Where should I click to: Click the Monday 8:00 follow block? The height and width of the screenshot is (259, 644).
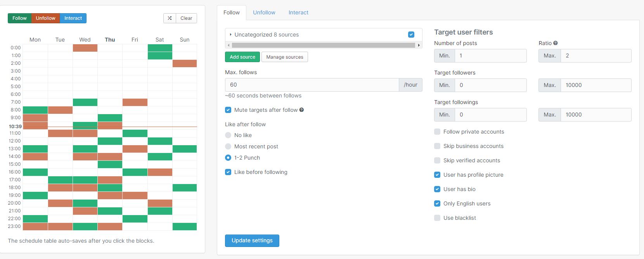pyautogui.click(x=35, y=110)
